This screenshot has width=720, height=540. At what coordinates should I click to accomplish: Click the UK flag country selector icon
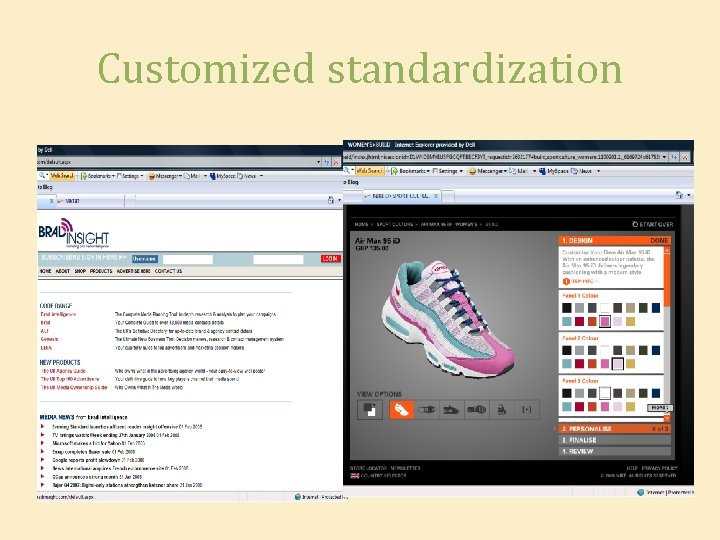(354, 476)
